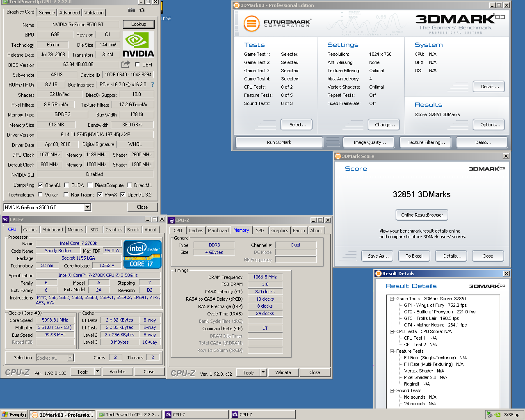Viewport: 525px width, 420px height.
Task: Open the Validation tab in GPU-Z
Action: coord(94,13)
